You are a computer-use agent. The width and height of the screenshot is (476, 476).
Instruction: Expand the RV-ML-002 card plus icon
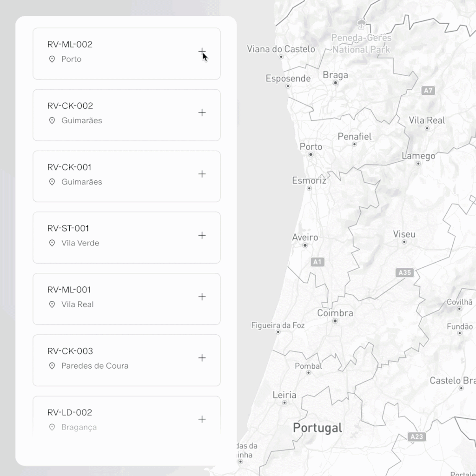coord(202,51)
